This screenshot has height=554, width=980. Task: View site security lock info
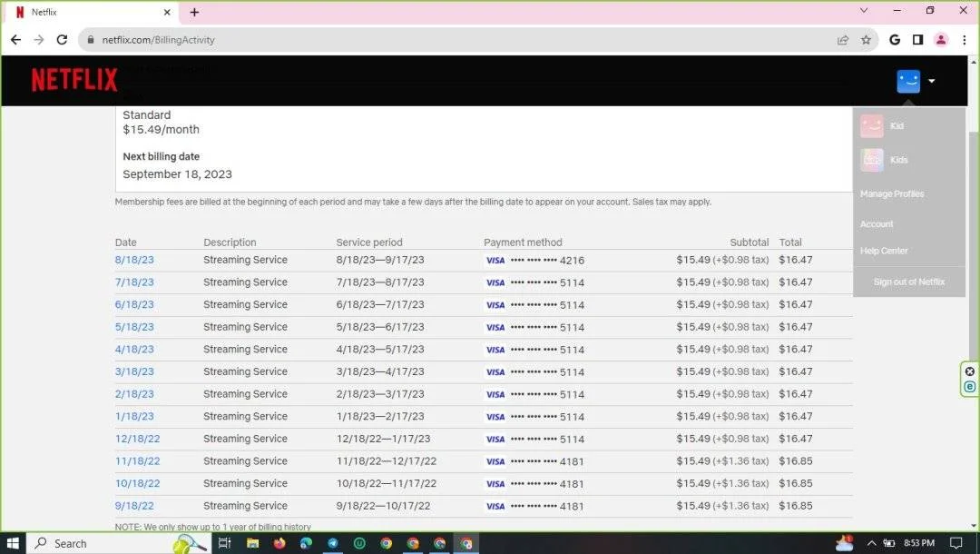(91, 39)
